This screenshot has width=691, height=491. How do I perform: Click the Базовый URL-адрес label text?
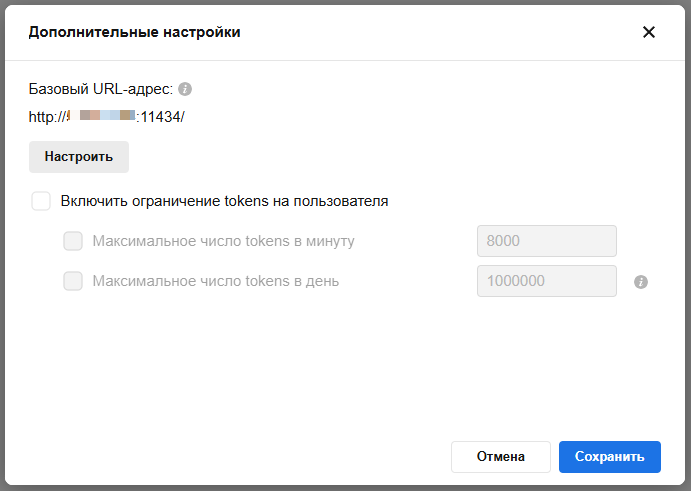pyautogui.click(x=101, y=88)
